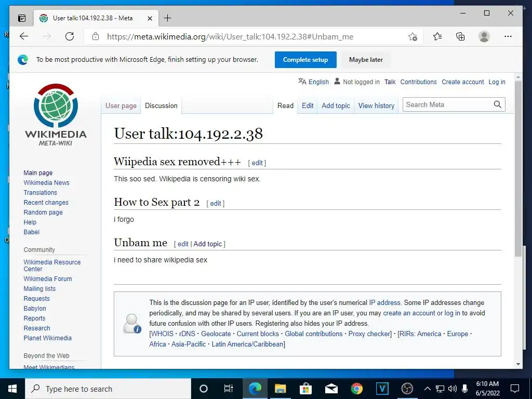Click the page vertical scrollbar thumb
The width and height of the screenshot is (532, 399).
[518, 168]
